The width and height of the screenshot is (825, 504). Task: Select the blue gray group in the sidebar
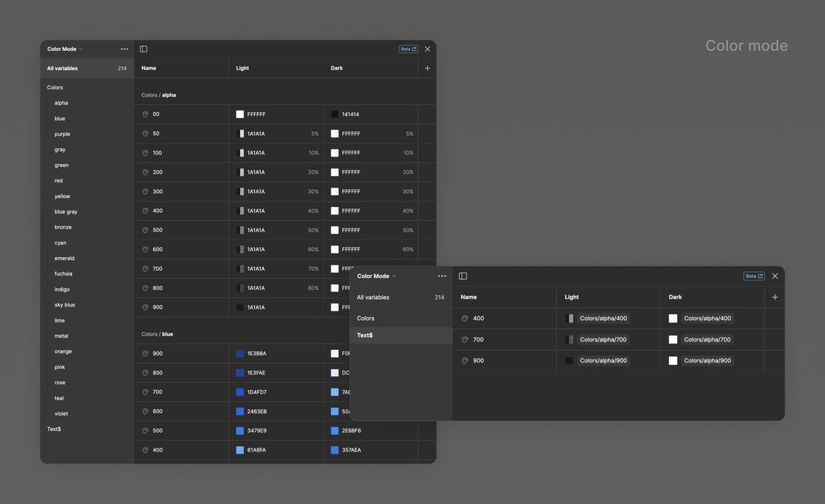[x=66, y=212]
